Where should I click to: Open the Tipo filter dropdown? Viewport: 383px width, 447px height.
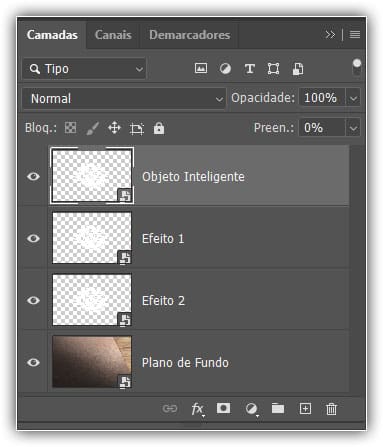tap(84, 69)
